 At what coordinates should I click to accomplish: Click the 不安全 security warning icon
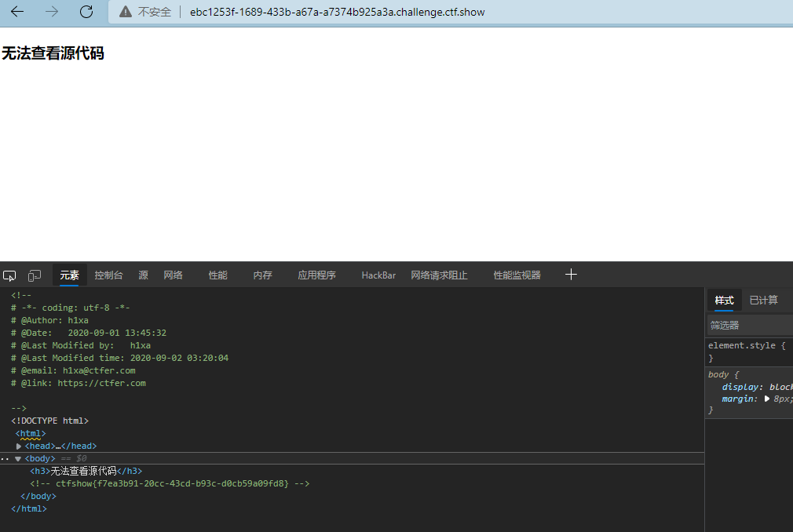coord(125,12)
